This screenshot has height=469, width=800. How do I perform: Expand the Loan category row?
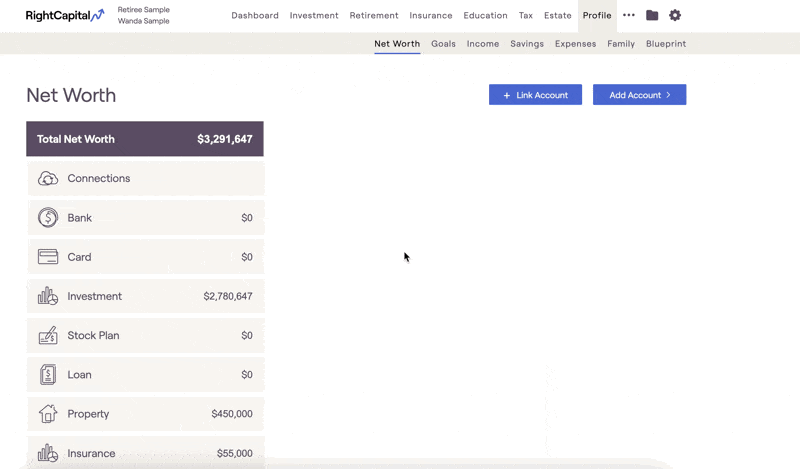(145, 375)
